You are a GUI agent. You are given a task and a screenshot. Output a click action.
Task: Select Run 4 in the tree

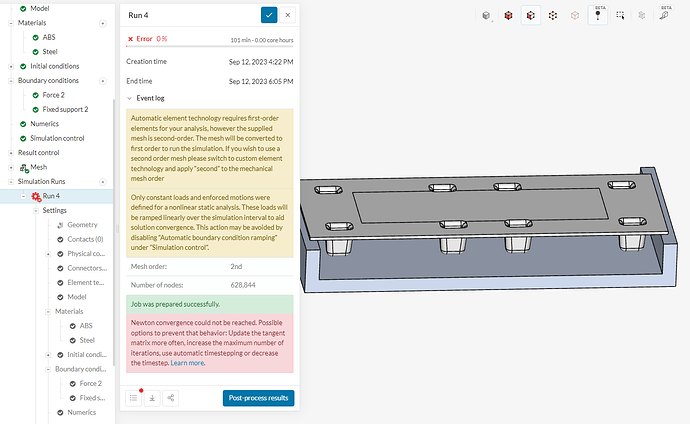(x=51, y=196)
